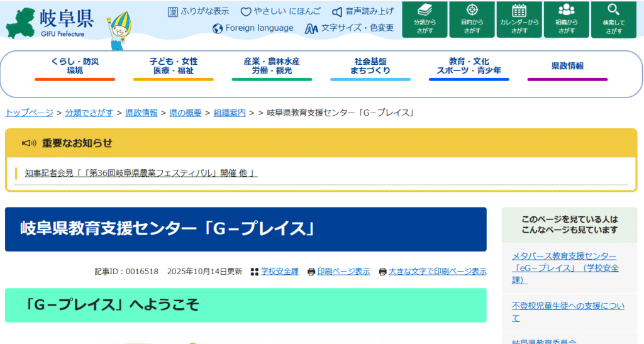Image resolution: width=644 pixels, height=344 pixels.
Task: Click the Foreign language globe link
Action: pos(253,28)
